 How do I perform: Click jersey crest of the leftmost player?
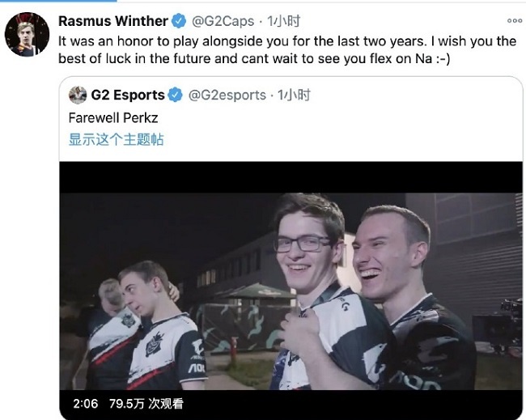[128, 321]
